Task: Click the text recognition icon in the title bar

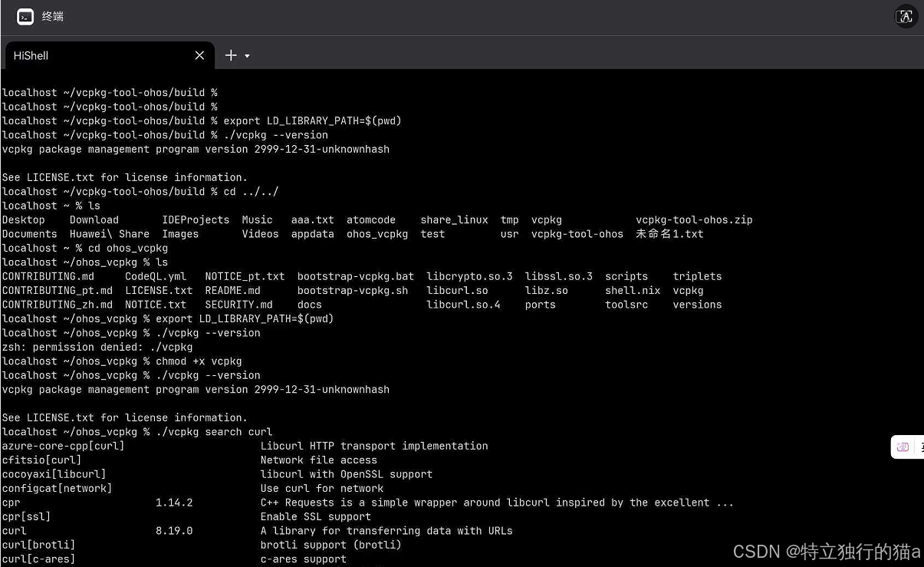Action: click(x=906, y=17)
